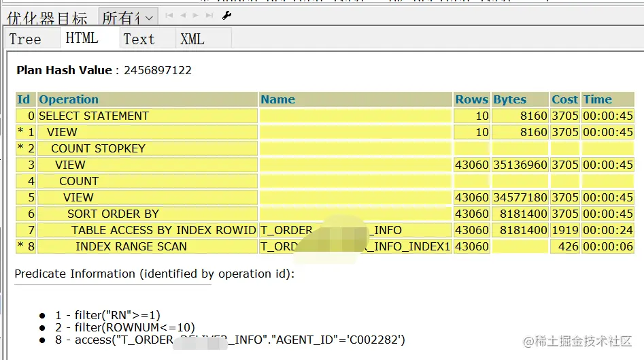This screenshot has height=360, width=644.
Task: Click the 35136960 bytes value
Action: click(x=520, y=165)
